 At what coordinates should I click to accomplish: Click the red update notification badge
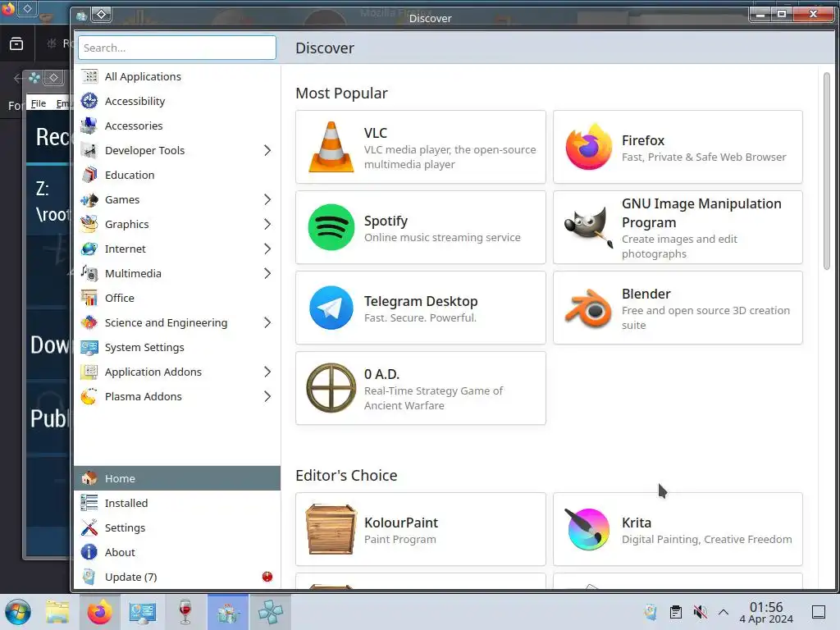(267, 577)
